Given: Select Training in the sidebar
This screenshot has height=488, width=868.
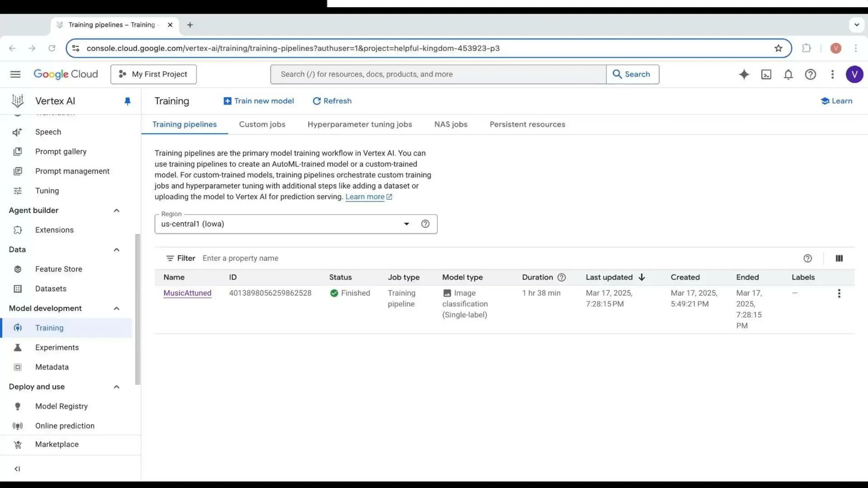Looking at the screenshot, I should (x=66, y=328).
